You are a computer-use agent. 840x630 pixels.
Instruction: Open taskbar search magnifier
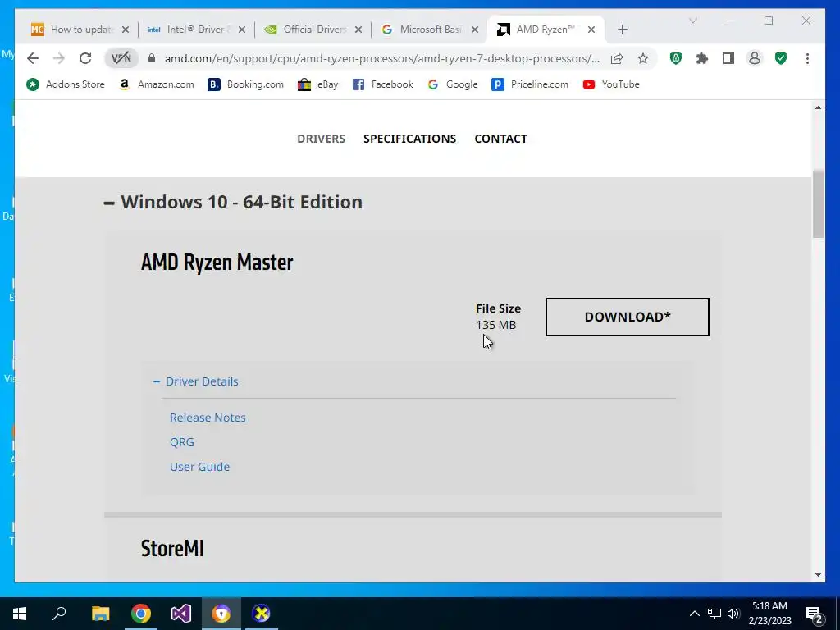(x=59, y=614)
